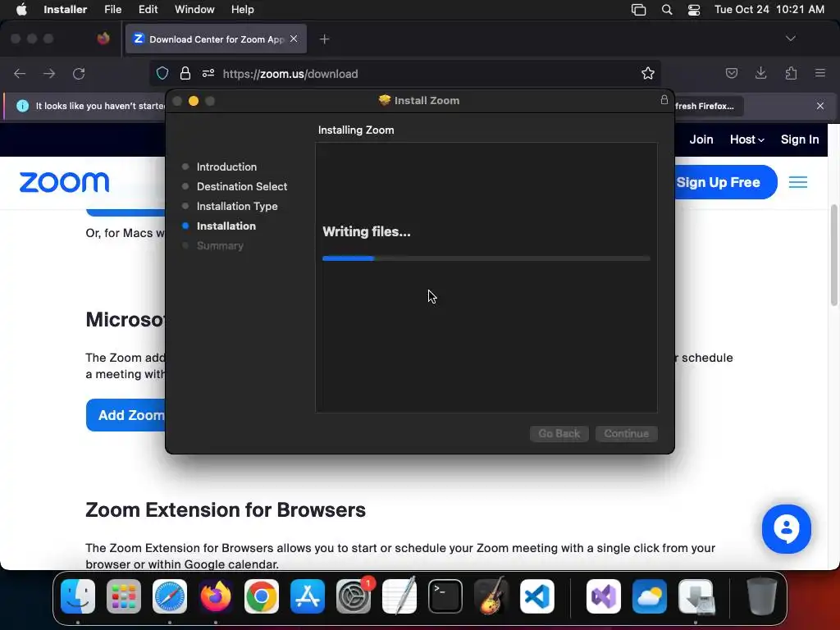The height and width of the screenshot is (630, 840).
Task: Open Google Chrome from the dock
Action: pos(262,596)
